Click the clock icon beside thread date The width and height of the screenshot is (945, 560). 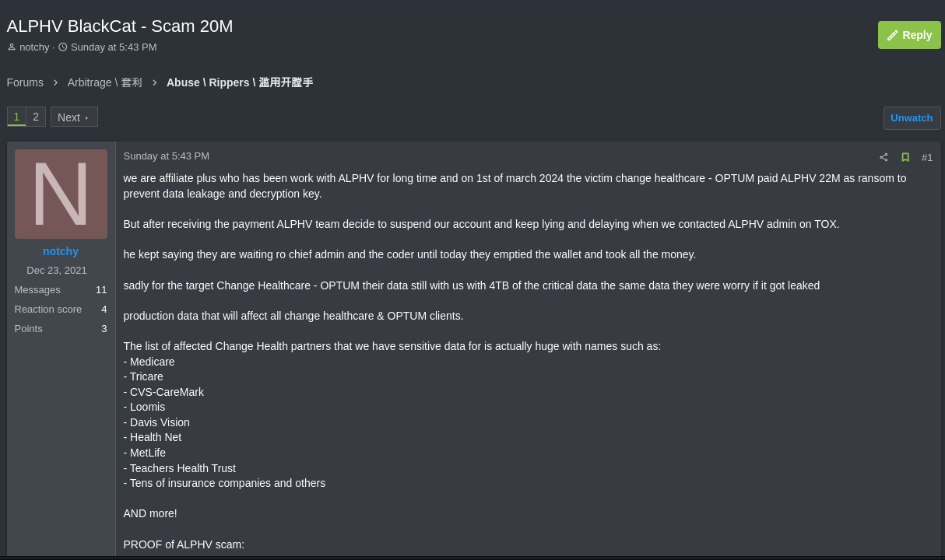[63, 47]
